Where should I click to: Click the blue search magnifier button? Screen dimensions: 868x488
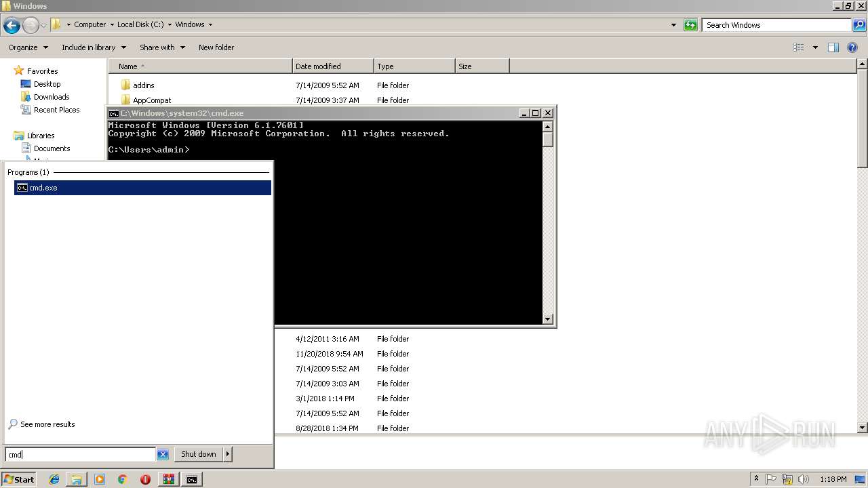pos(859,25)
